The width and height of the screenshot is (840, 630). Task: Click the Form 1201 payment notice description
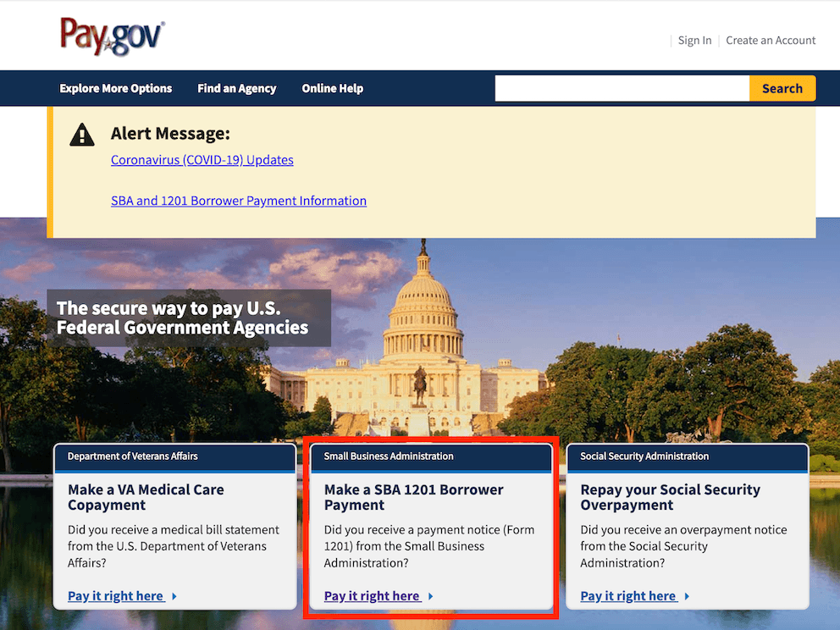(x=429, y=546)
